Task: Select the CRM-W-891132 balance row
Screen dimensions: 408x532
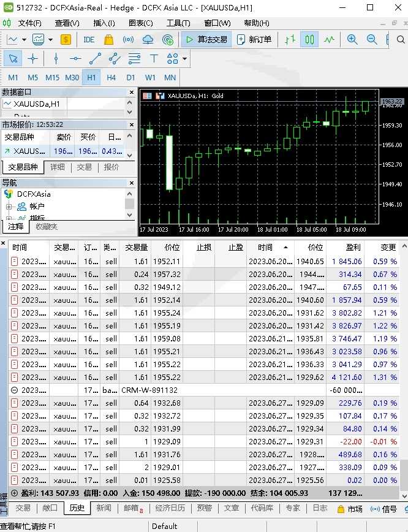Action: pyautogui.click(x=203, y=390)
